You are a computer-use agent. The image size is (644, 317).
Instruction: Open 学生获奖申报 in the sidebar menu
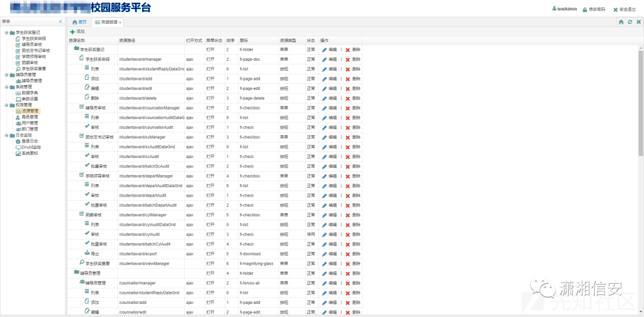tap(33, 38)
